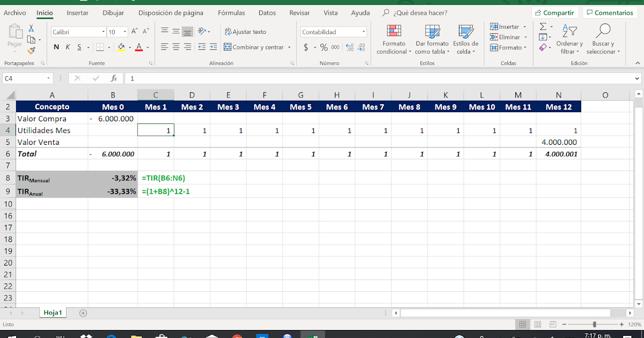
Task: Open Estilos de celda gallery
Action: (x=464, y=39)
